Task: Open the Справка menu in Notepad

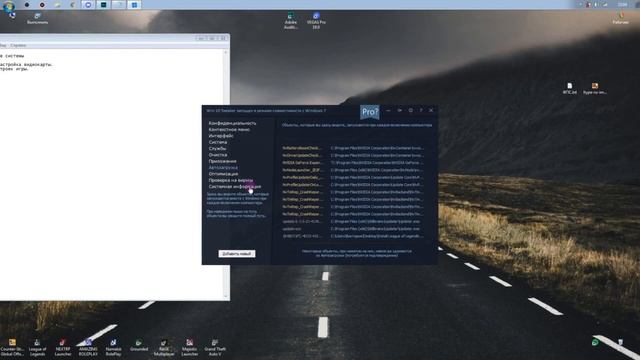Action: [x=18, y=45]
